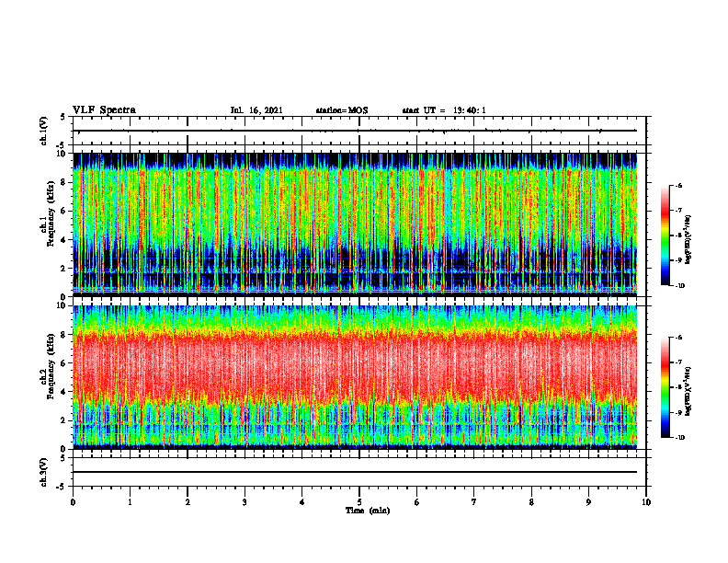Click the "ch.1(V)" axis label
This screenshot has height=563, width=728.
coord(44,131)
